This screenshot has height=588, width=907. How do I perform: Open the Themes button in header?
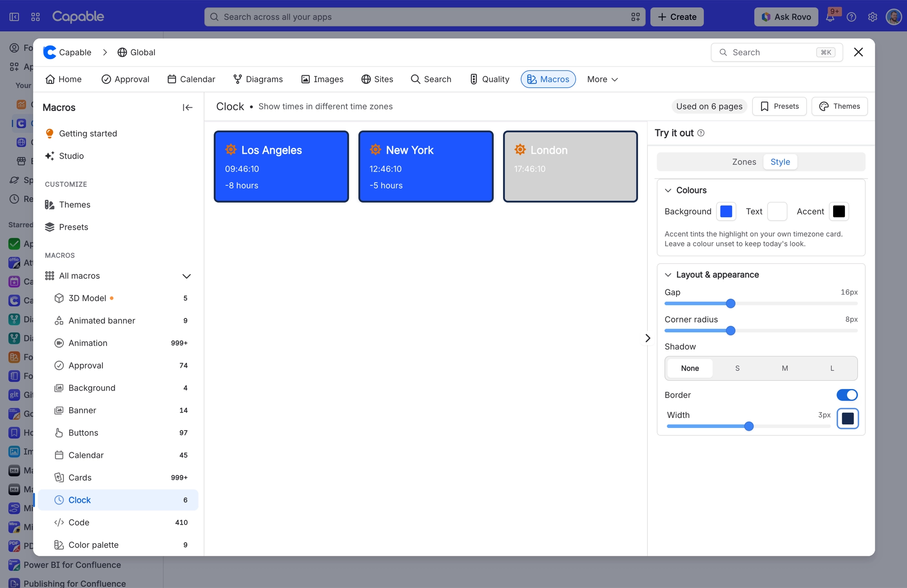[x=839, y=106]
